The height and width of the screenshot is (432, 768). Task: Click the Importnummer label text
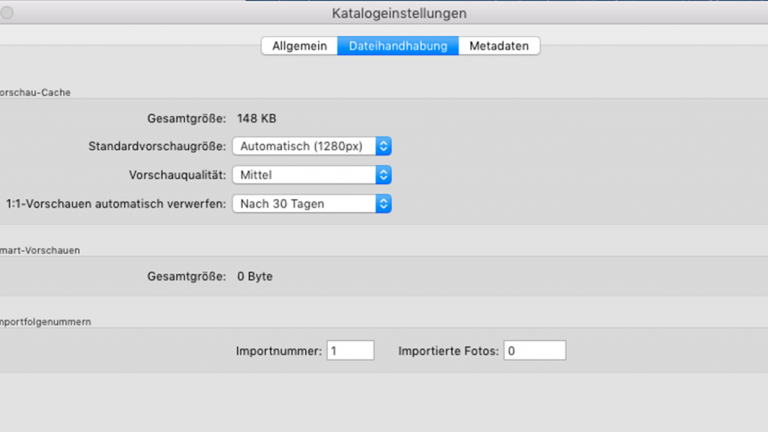[279, 351]
